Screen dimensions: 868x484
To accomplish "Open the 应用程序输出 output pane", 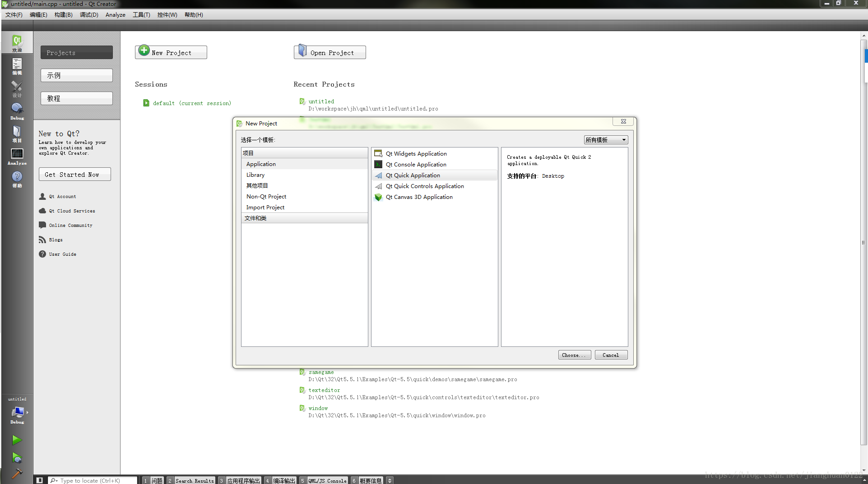I will 240,480.
